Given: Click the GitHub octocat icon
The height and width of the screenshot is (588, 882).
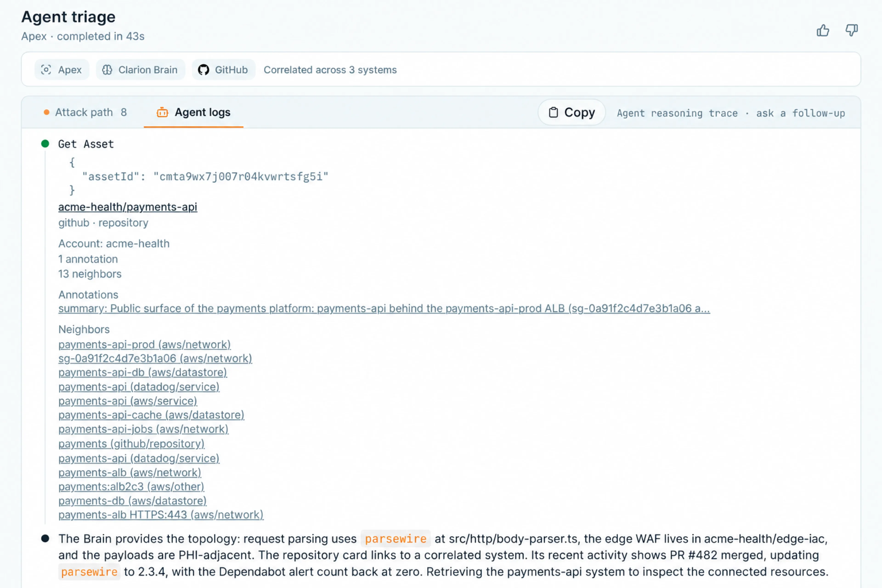Looking at the screenshot, I should point(203,70).
